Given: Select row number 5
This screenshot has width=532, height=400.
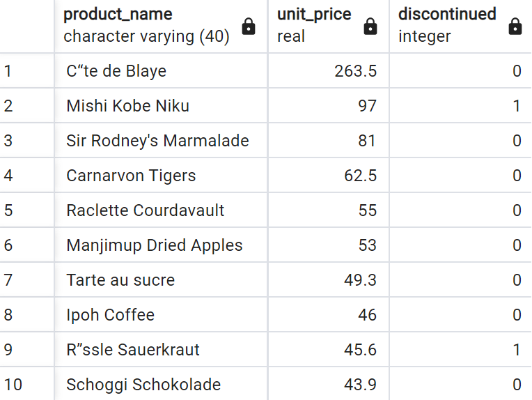Looking at the screenshot, I should coord(26,210).
